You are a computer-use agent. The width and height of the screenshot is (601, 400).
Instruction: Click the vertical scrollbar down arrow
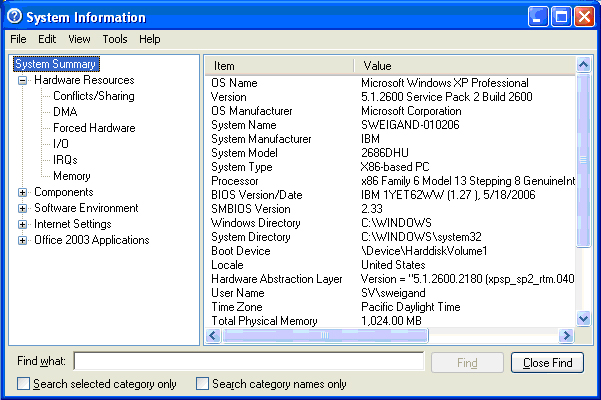coord(583,318)
